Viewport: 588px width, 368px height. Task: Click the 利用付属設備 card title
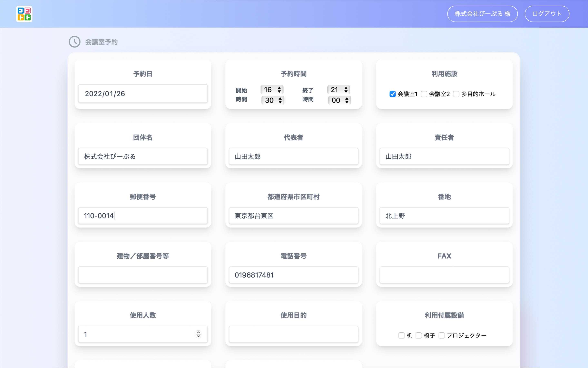tap(444, 315)
